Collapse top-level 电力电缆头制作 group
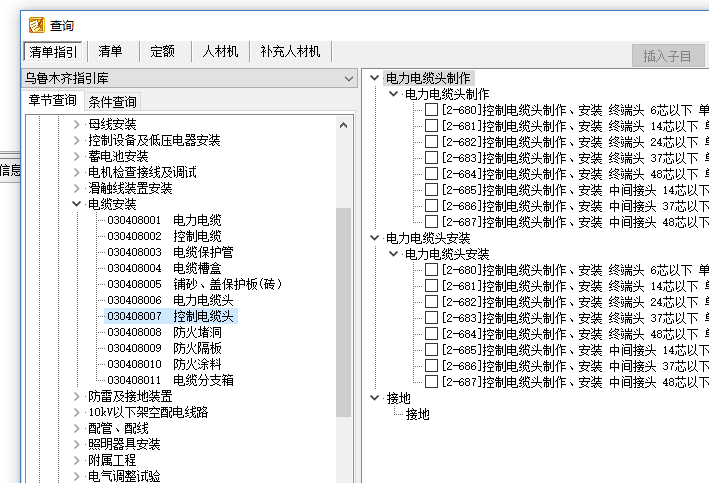The width and height of the screenshot is (709, 483). 374,78
